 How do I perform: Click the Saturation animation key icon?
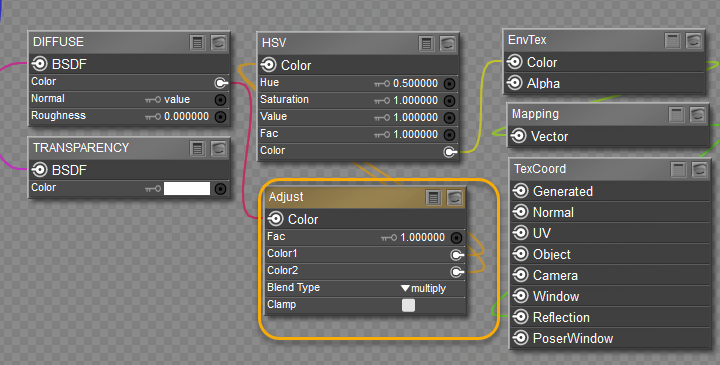(x=382, y=101)
